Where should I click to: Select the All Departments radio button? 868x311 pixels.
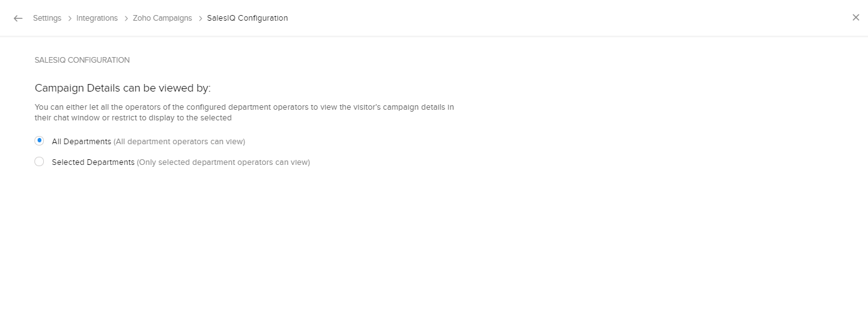coord(39,140)
